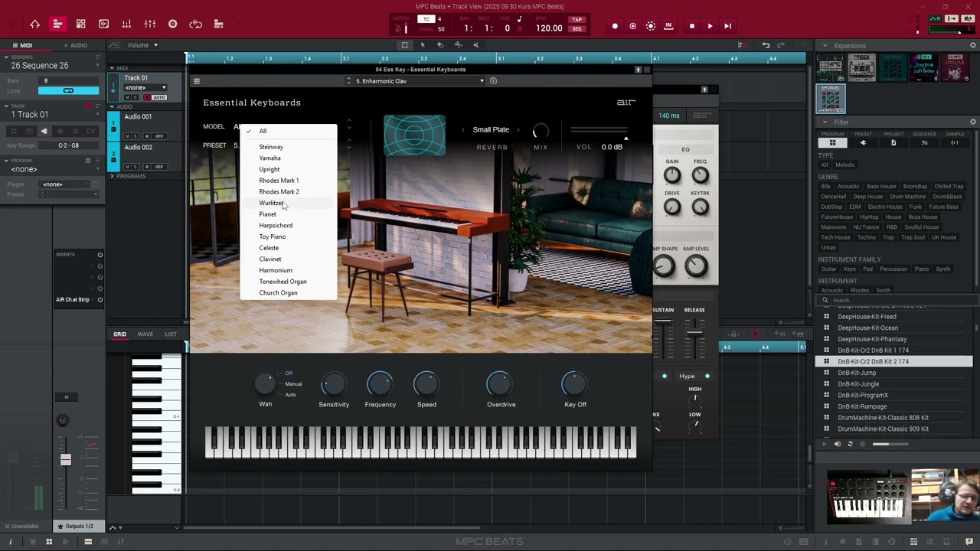Click the undo arrow icon
Viewport: 980px width, 551px height.
click(x=766, y=45)
